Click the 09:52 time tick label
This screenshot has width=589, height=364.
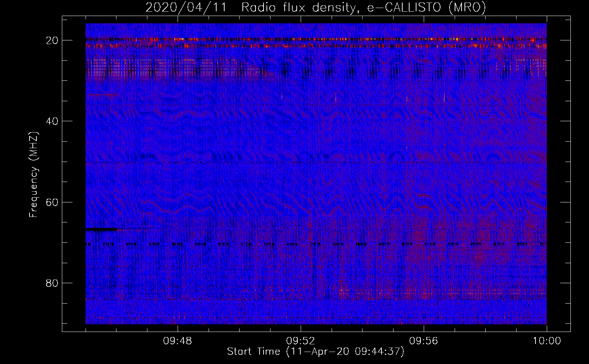point(301,341)
